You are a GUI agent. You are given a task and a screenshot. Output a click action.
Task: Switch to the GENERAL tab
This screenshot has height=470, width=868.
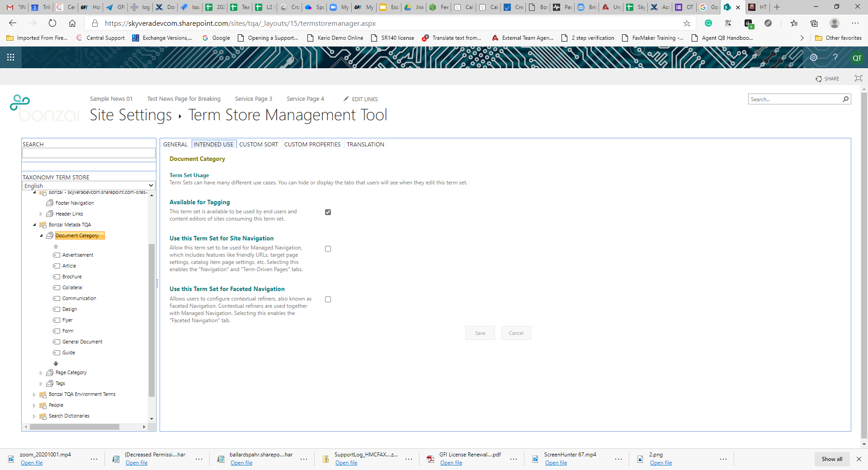pos(175,144)
